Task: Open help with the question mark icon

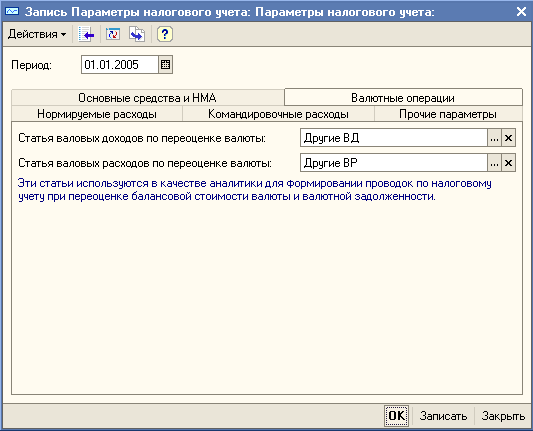Action: [165, 34]
